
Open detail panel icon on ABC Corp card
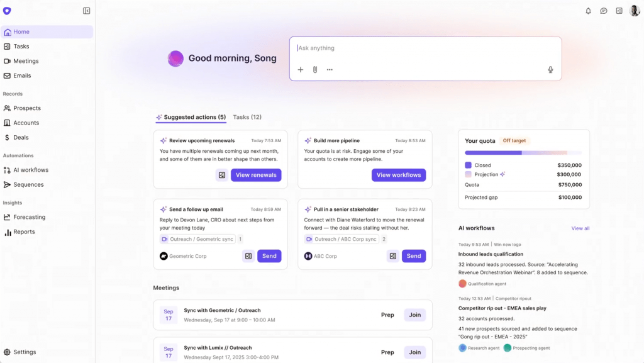(x=393, y=256)
